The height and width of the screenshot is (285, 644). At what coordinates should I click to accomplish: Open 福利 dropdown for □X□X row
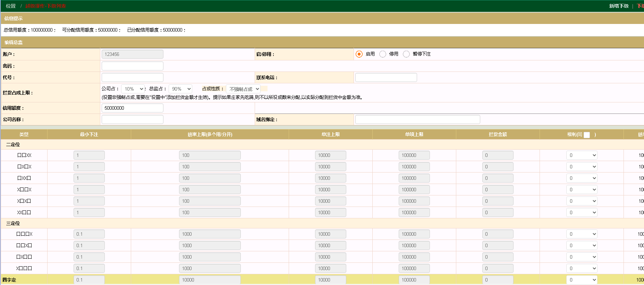582,167
